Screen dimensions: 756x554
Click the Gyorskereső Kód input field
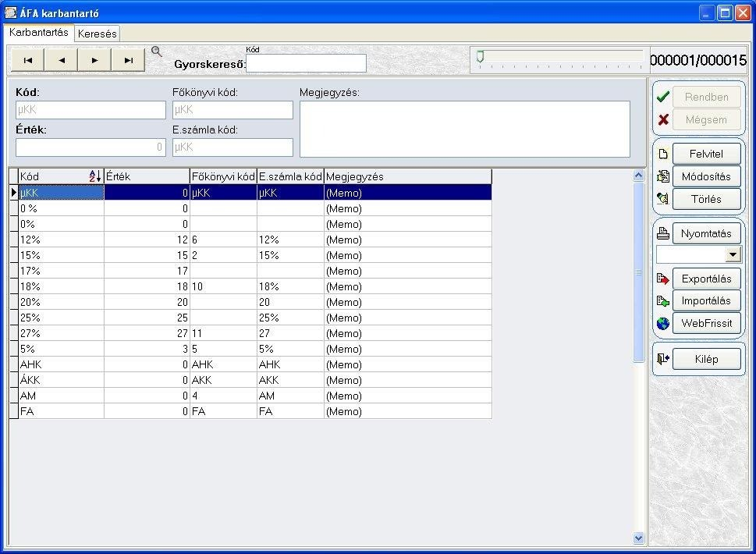pos(306,63)
